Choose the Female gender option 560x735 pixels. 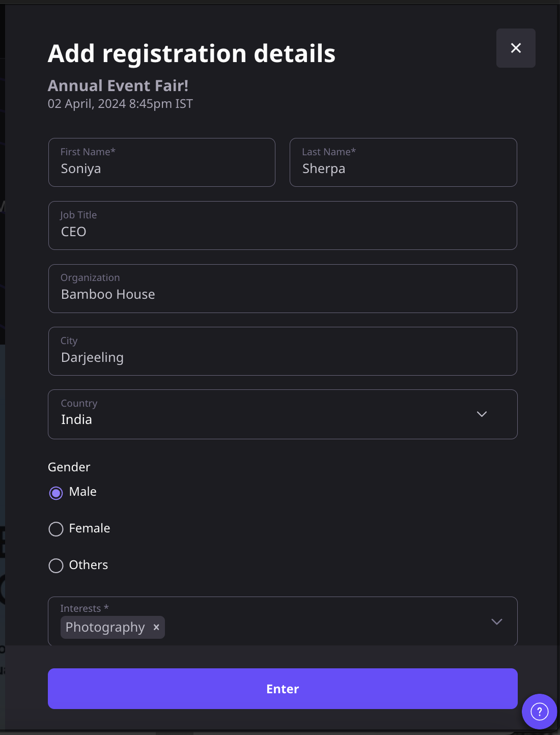(56, 529)
